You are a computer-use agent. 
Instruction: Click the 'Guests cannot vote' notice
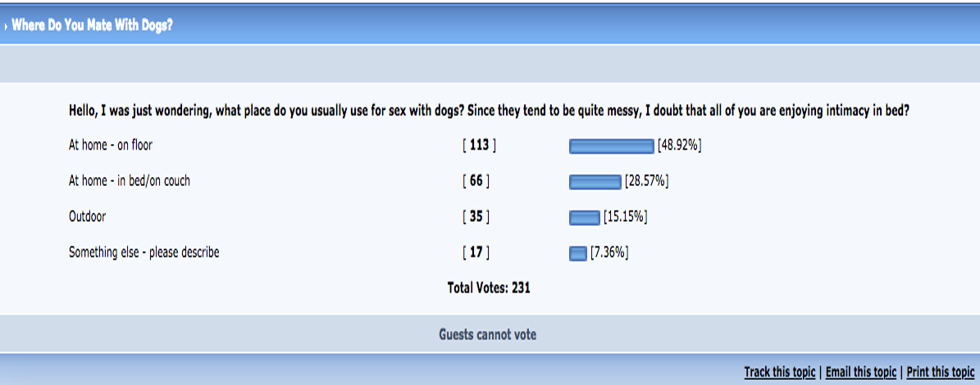[x=487, y=334]
